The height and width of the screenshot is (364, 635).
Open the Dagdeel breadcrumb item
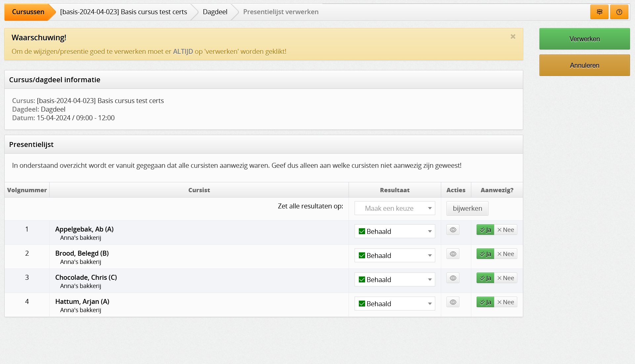215,12
